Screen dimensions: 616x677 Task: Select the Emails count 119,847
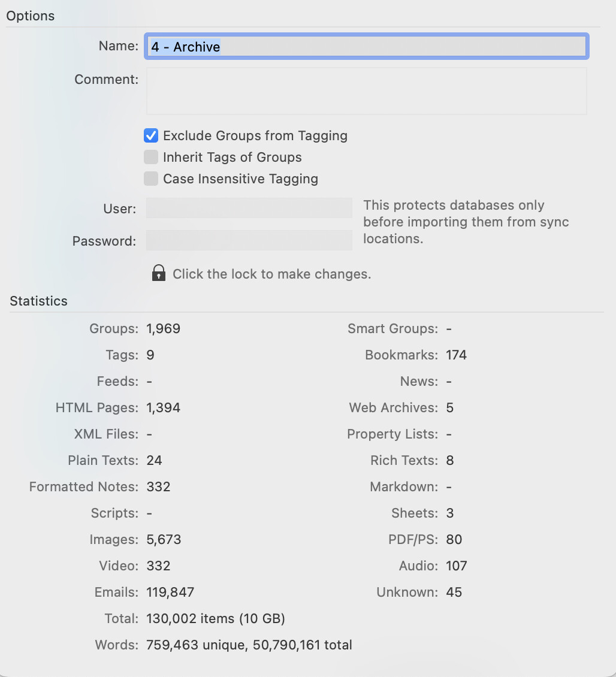click(x=170, y=592)
